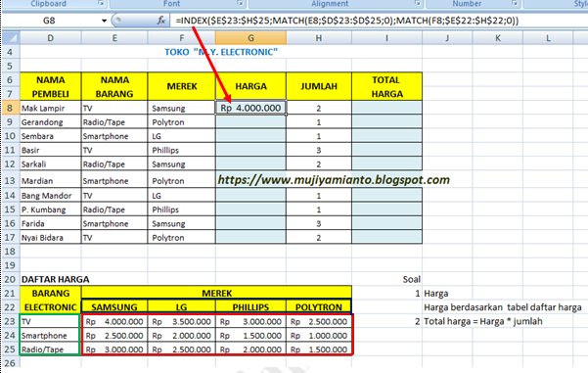Image resolution: width=588 pixels, height=373 pixels.
Task: Select the Sarkali cell
Action: pos(50,164)
